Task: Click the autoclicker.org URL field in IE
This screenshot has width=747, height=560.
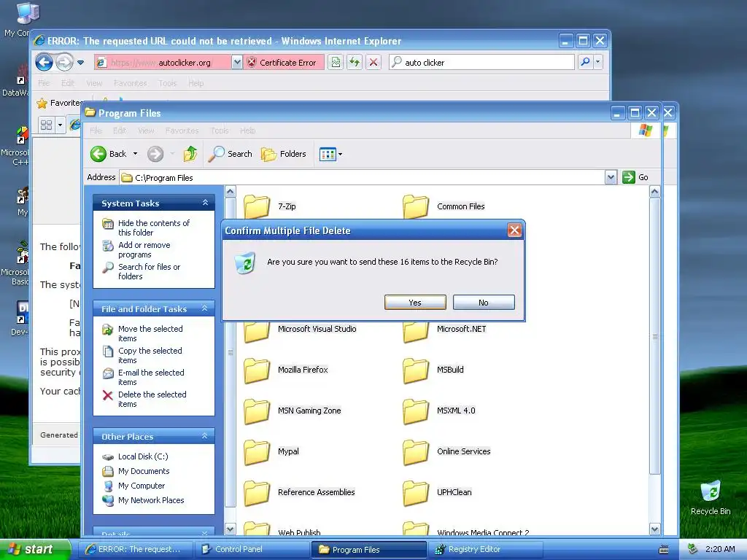Action: pos(163,63)
